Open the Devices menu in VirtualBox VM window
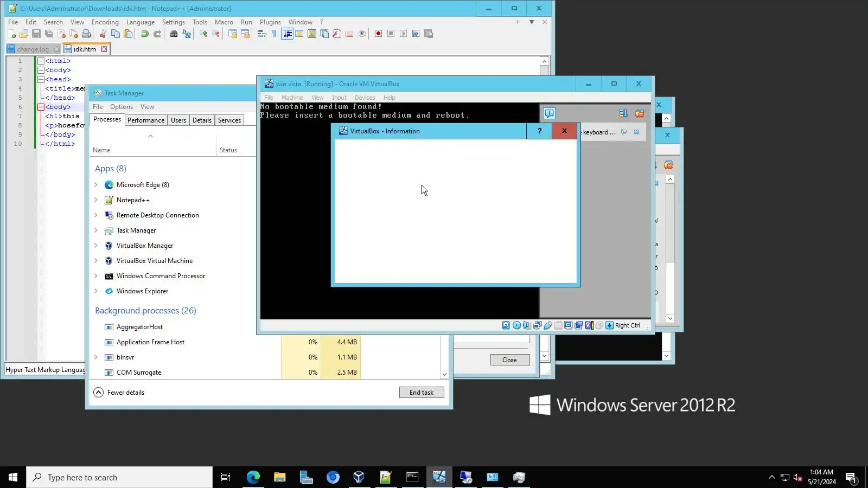Viewport: 868px width, 488px height. tap(365, 98)
